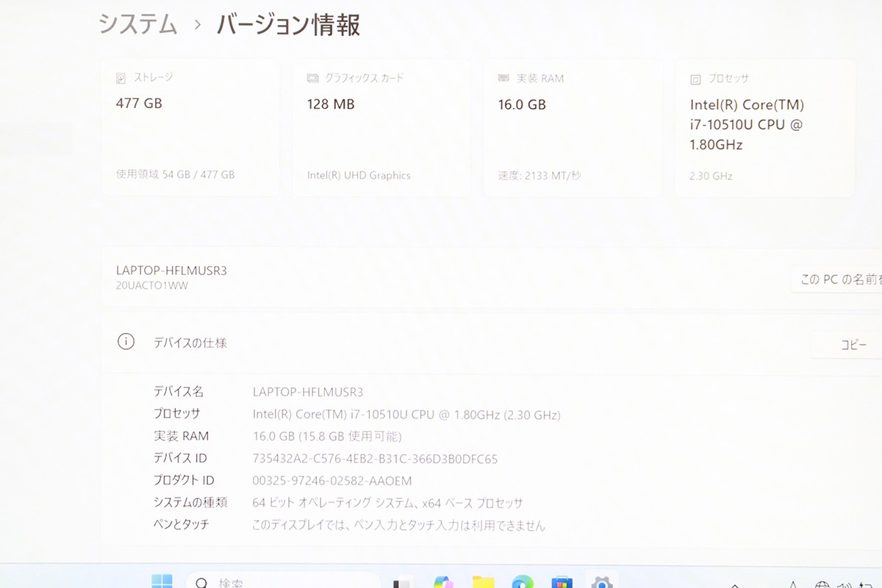The width and height of the screenshot is (882, 588).
Task: Select the プロダクト ID value 00325-97246-02582-AAOEM
Action: pos(332,481)
